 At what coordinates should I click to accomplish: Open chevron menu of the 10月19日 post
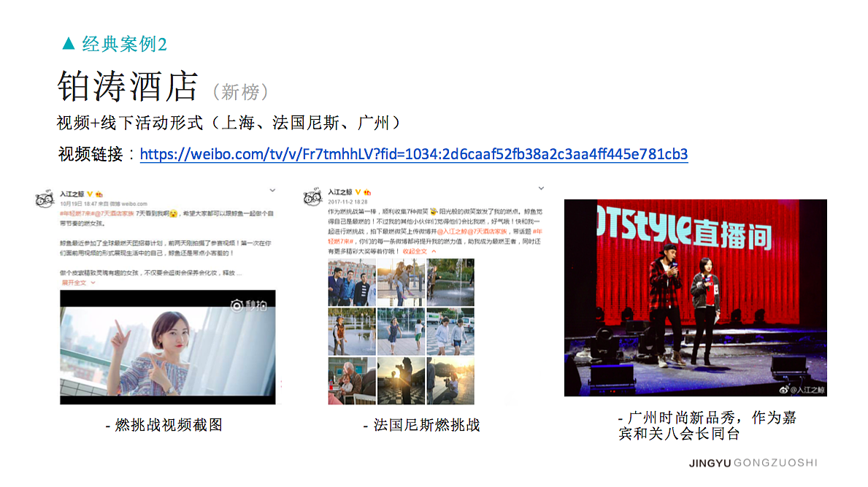tap(272, 191)
